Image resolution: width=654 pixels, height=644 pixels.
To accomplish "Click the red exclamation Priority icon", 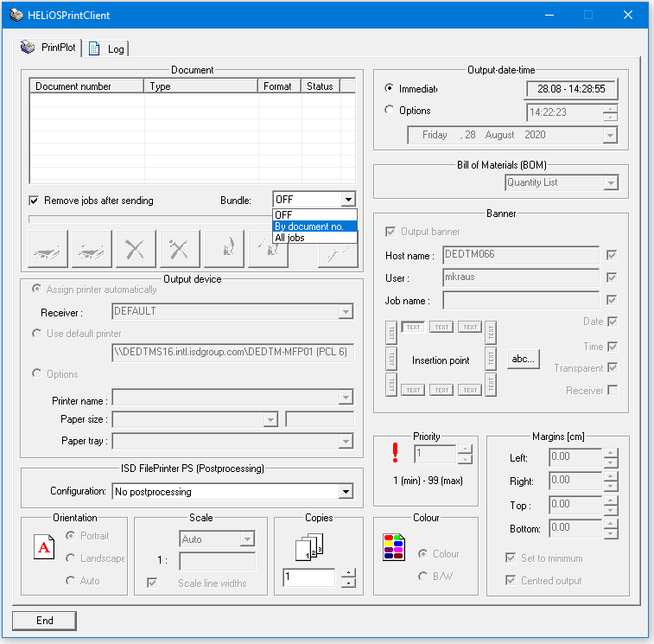I will pyautogui.click(x=395, y=453).
